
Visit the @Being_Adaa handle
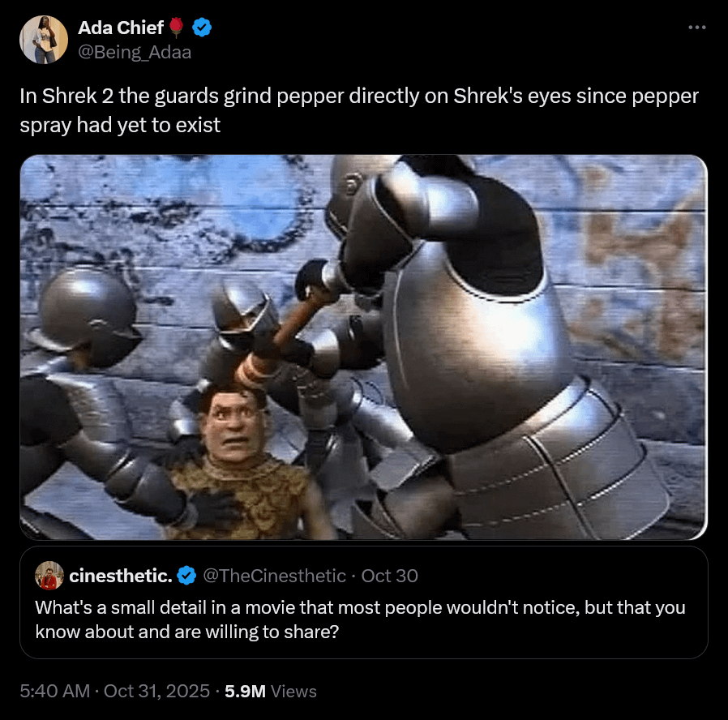[x=135, y=52]
